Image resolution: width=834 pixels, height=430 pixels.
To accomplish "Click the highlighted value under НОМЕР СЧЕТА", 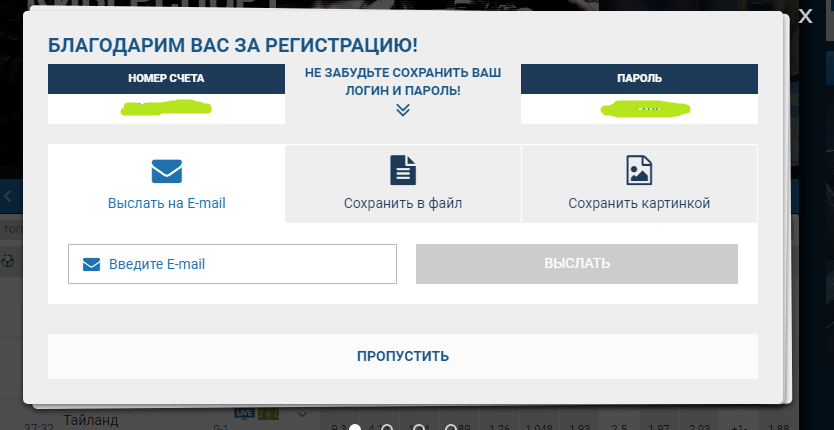I will (x=167, y=107).
